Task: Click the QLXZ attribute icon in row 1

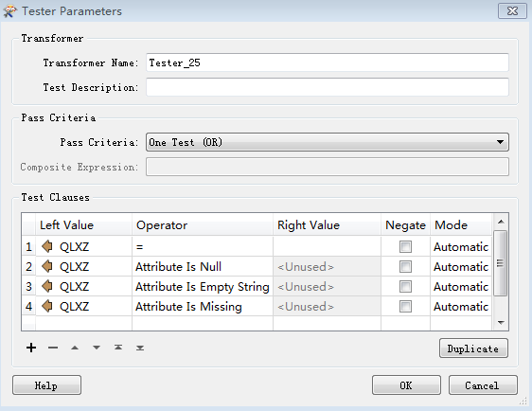Action: click(x=47, y=246)
